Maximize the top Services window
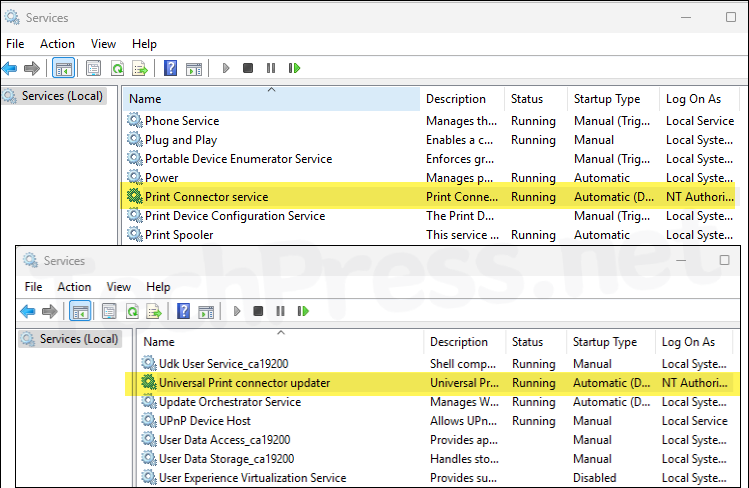This screenshot has height=488, width=749. click(x=730, y=17)
